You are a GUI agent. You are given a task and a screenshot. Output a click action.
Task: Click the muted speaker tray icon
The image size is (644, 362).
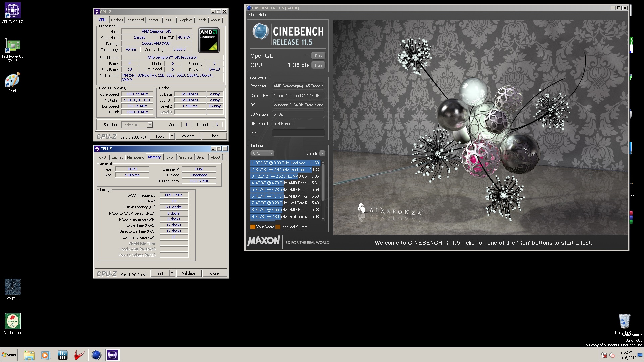tap(612, 355)
